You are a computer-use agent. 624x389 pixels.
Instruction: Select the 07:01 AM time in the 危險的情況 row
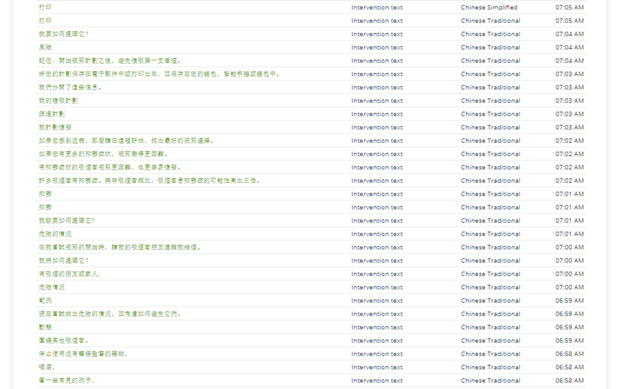[x=569, y=234]
